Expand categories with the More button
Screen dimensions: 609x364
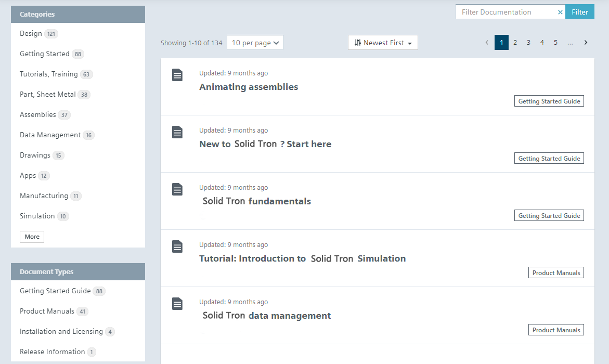point(32,237)
